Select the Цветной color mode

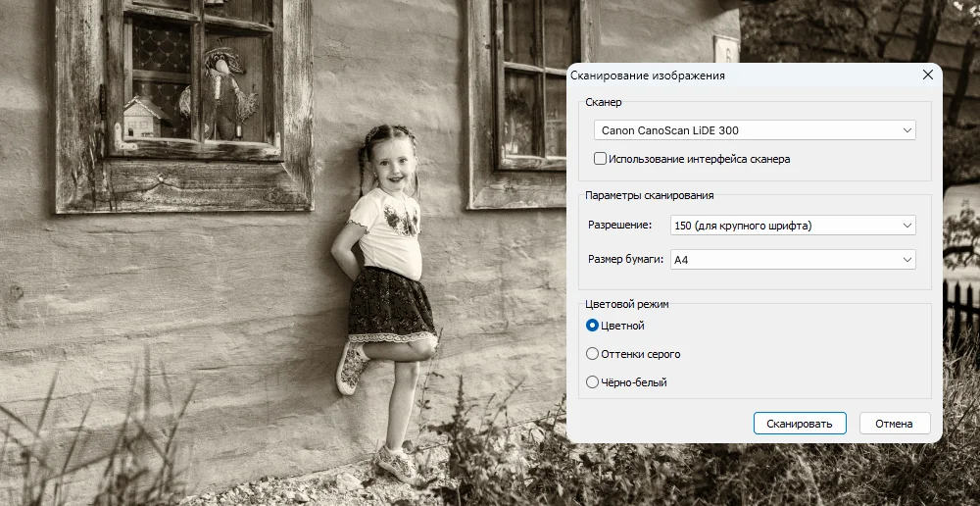592,326
